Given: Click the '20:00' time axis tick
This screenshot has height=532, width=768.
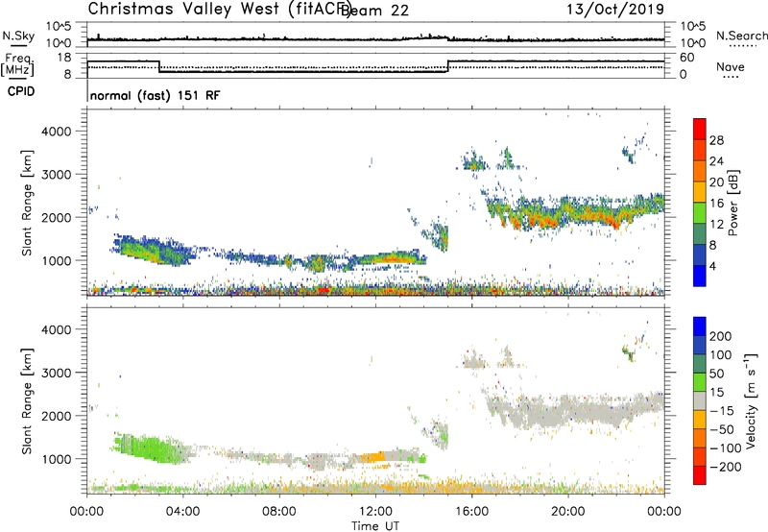Looking at the screenshot, I should coord(568,512).
